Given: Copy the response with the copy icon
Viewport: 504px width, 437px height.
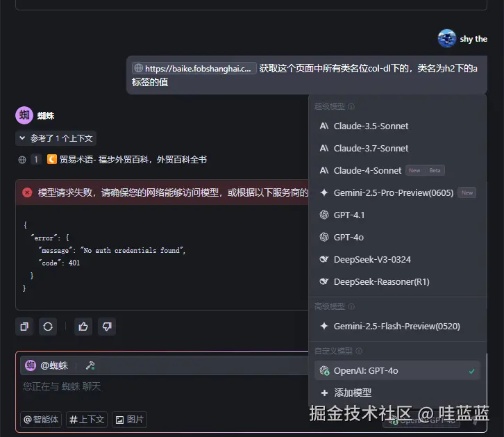Looking at the screenshot, I should tap(25, 326).
